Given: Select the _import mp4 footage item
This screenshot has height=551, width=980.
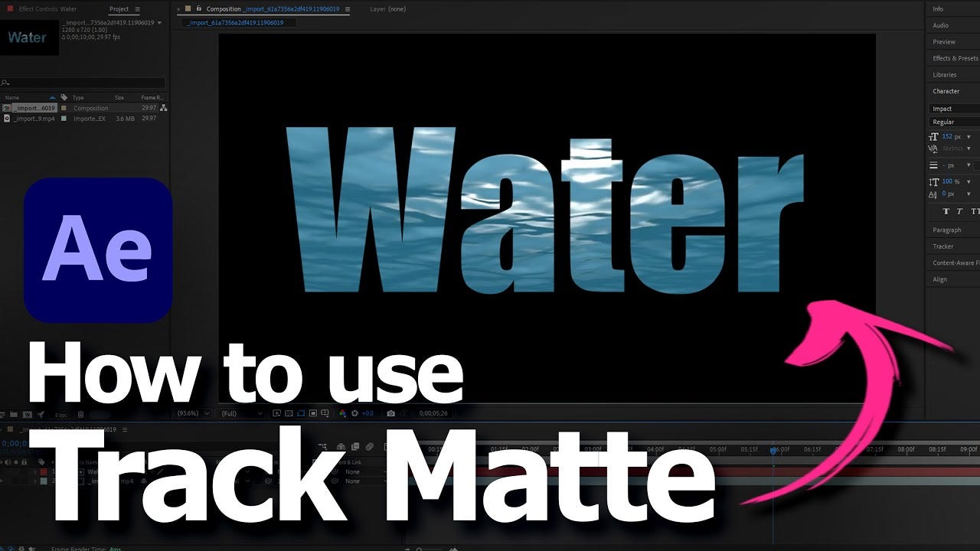Looking at the screenshot, I should [33, 119].
